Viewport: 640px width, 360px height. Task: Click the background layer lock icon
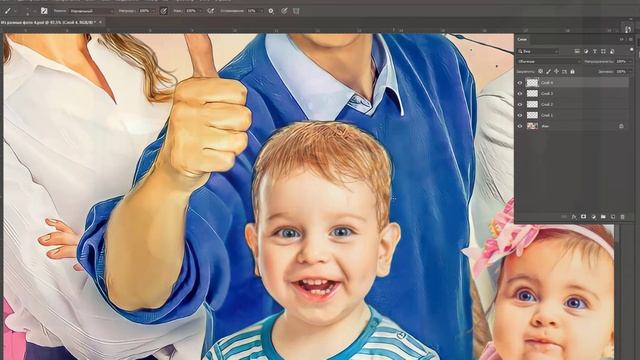click(621, 126)
